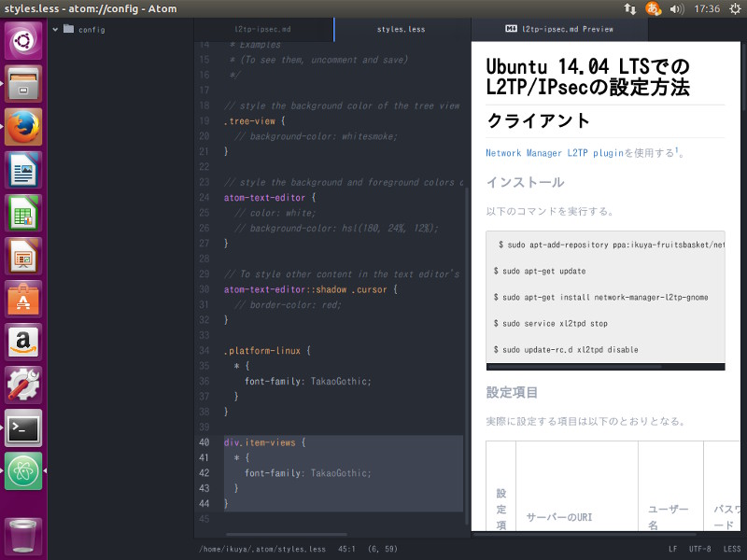Select the config folder icon in tree
This screenshot has width=747, height=560.
pyautogui.click(x=68, y=29)
